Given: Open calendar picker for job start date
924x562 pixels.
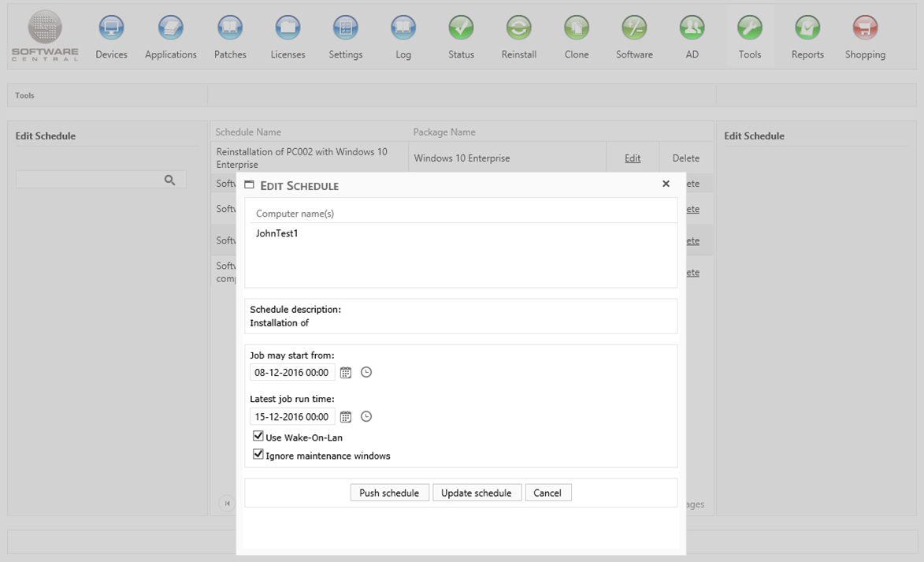Looking at the screenshot, I should pos(346,372).
